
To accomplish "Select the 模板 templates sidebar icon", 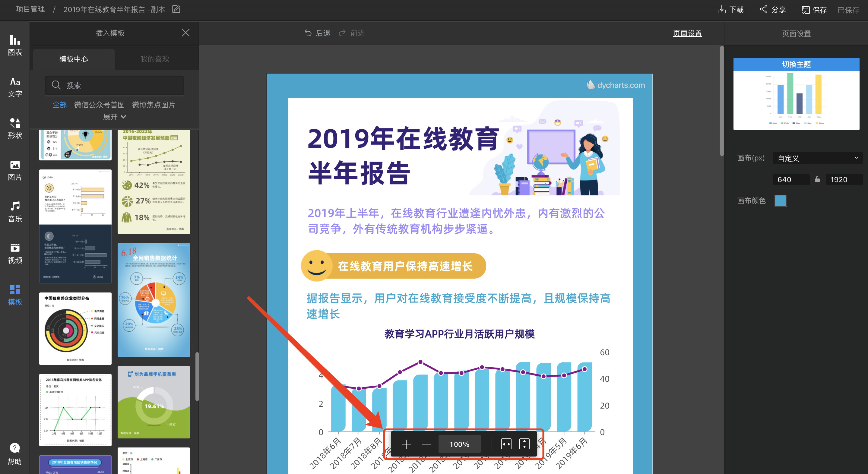I will coord(15,295).
